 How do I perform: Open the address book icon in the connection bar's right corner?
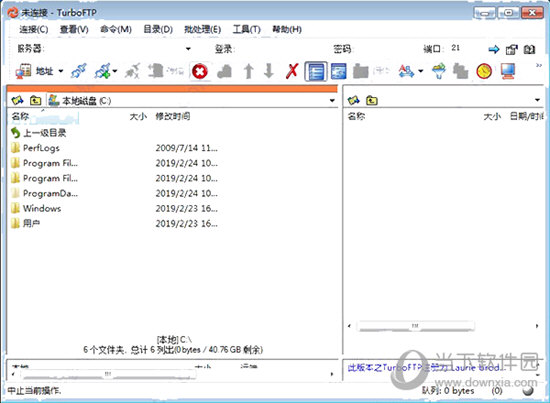pos(529,49)
